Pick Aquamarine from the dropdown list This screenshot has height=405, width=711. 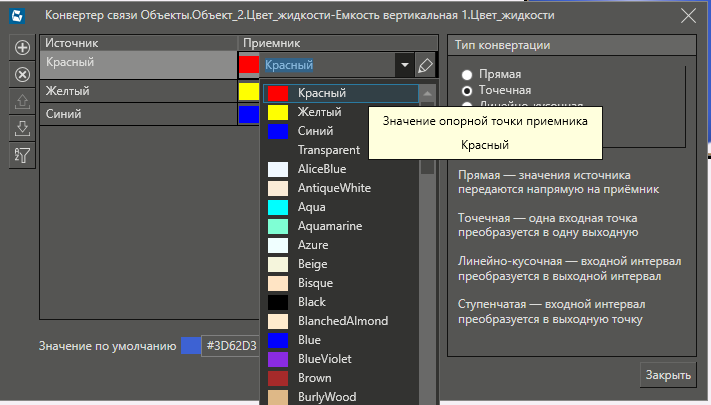click(x=341, y=226)
